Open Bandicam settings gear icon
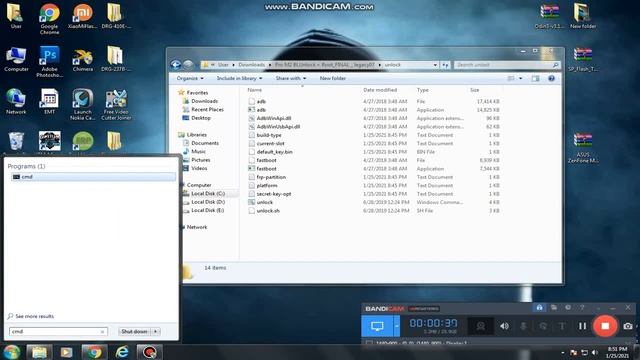This screenshot has height=360, width=640. 568,308
